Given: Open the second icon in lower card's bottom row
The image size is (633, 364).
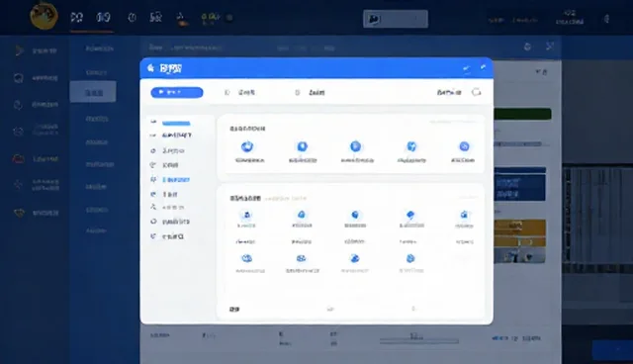Looking at the screenshot, I should click(x=301, y=258).
